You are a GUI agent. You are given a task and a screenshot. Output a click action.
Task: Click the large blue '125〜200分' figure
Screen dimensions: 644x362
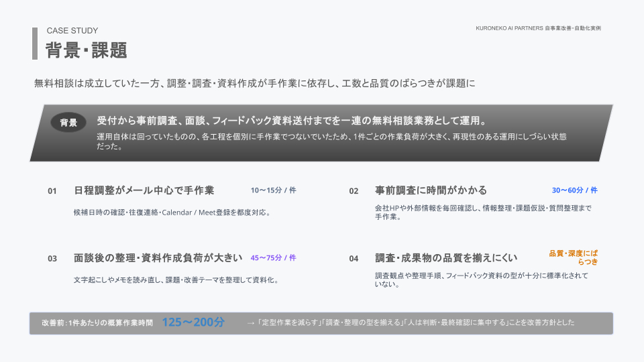pyautogui.click(x=193, y=322)
